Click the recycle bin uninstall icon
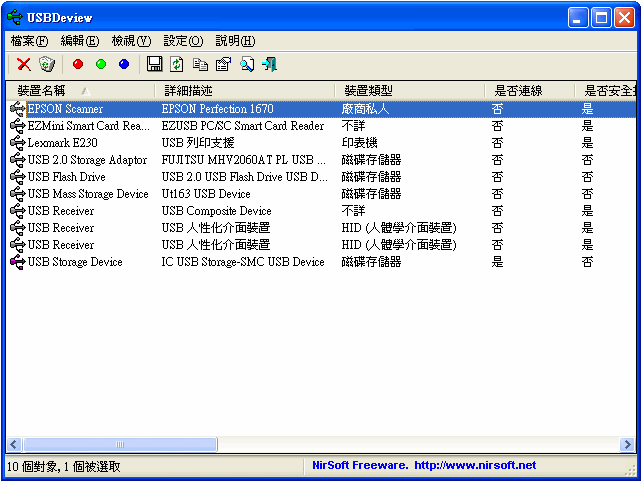 [x=47, y=64]
